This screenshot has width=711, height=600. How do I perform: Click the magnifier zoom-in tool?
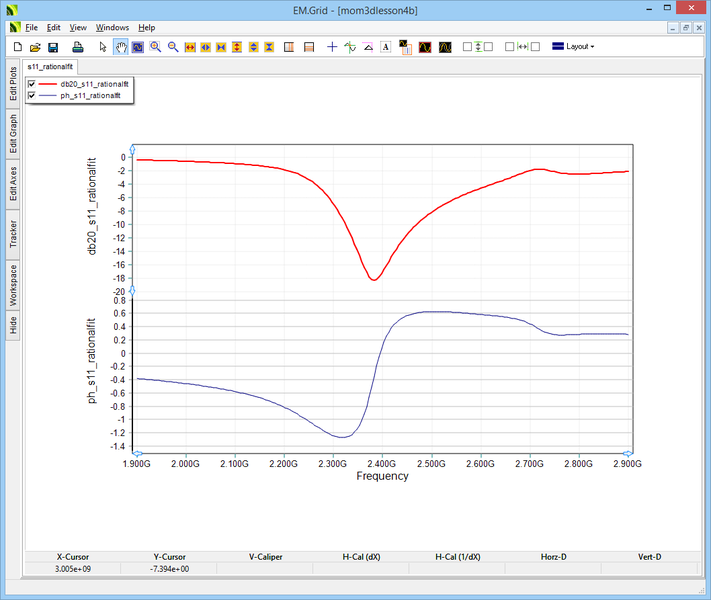pyautogui.click(x=156, y=47)
